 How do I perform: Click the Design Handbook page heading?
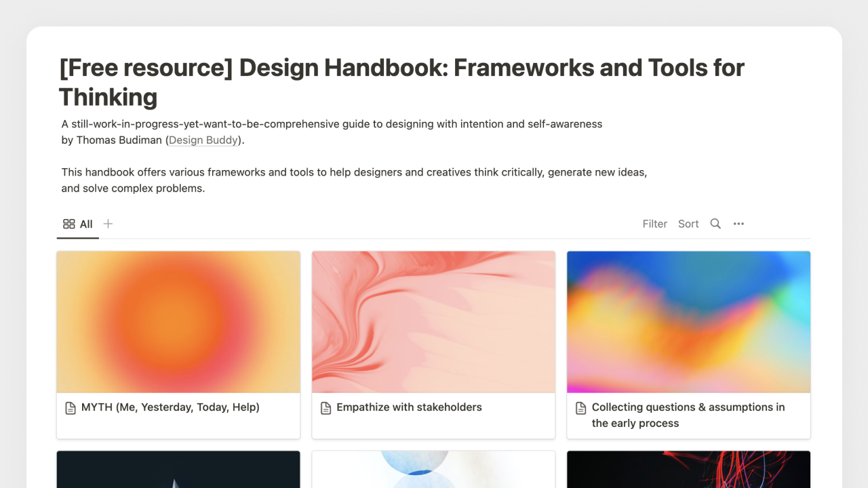pos(401,82)
